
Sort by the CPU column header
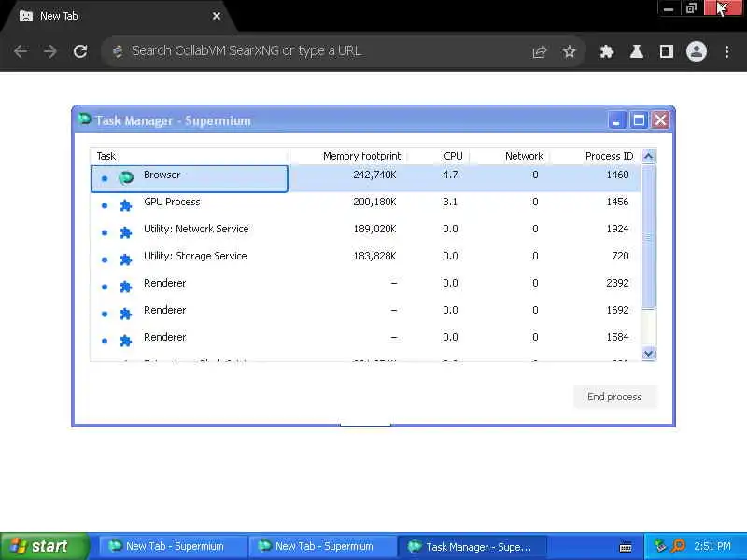coord(438,156)
